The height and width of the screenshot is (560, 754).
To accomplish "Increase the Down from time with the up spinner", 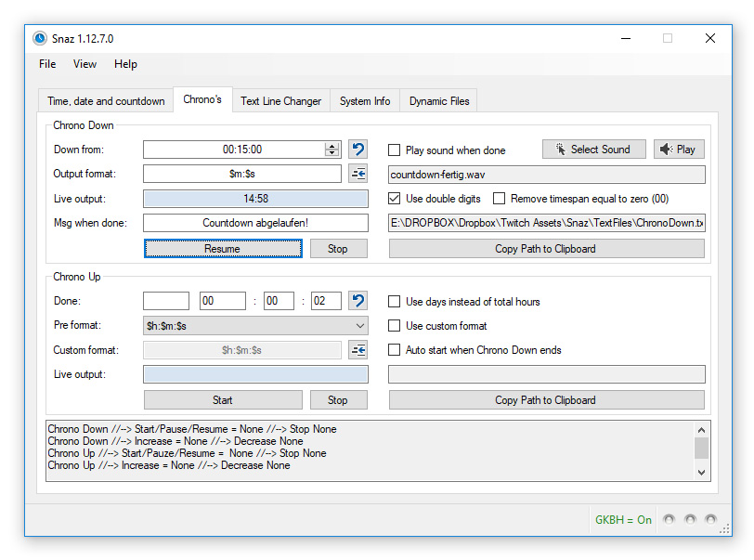I will point(331,146).
